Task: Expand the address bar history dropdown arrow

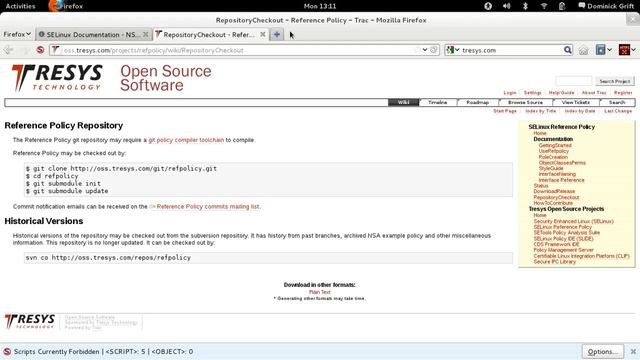Action: coord(425,50)
